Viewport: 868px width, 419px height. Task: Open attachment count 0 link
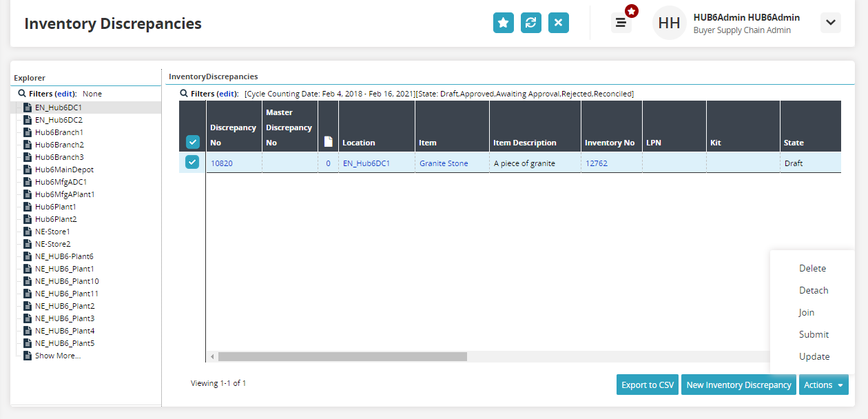click(x=328, y=163)
